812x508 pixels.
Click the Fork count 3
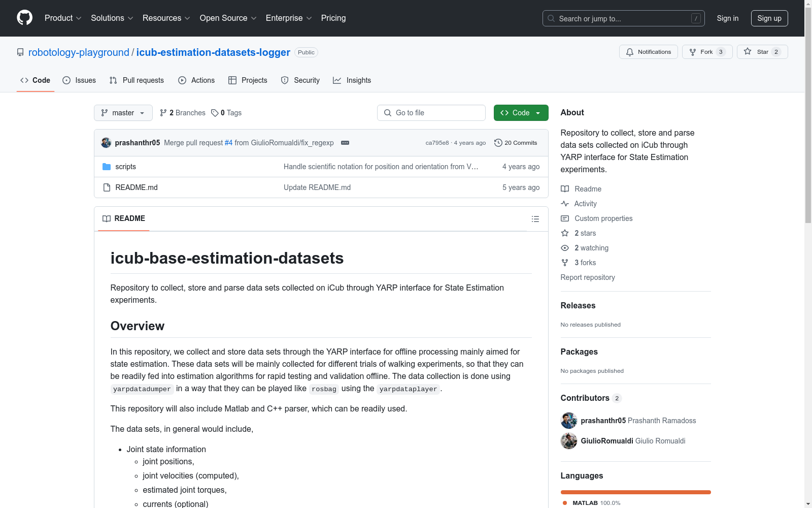[721, 52]
